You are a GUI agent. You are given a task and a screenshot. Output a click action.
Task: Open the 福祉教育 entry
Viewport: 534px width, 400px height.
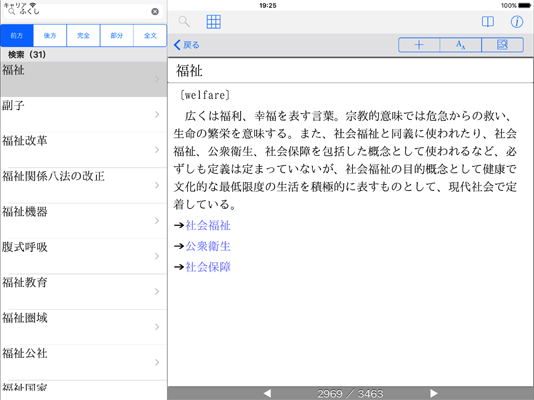[83, 291]
